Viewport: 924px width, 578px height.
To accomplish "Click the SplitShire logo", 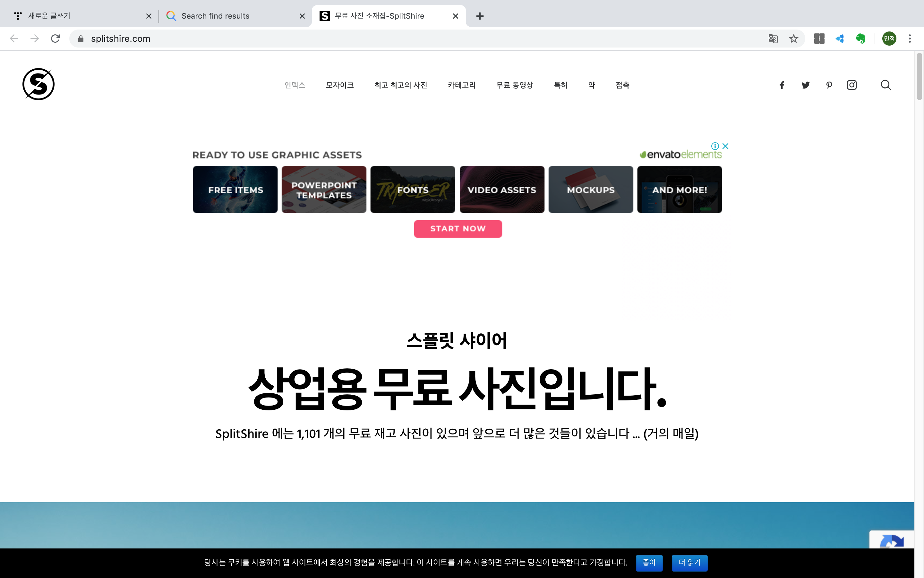I will click(x=38, y=84).
